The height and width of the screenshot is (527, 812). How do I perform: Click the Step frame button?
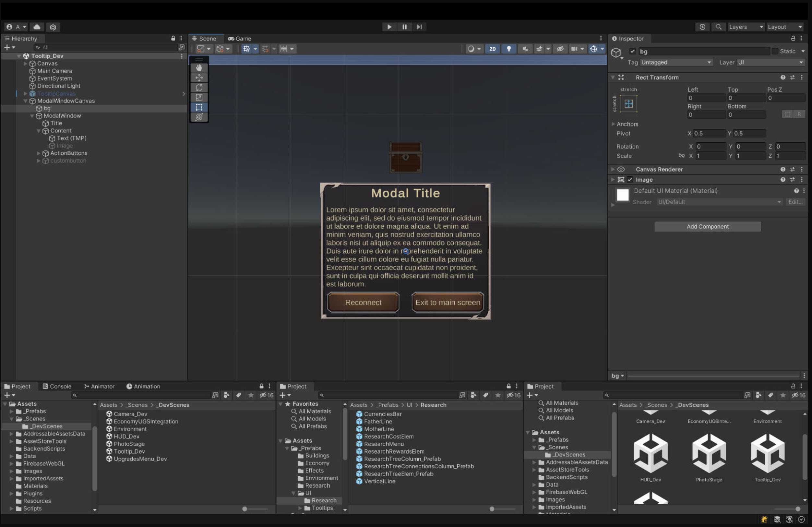click(x=419, y=27)
